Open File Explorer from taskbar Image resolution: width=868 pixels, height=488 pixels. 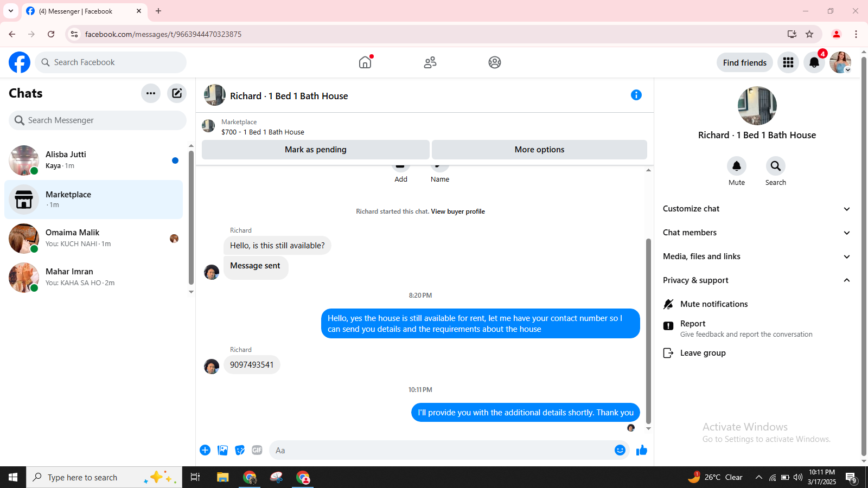222,477
